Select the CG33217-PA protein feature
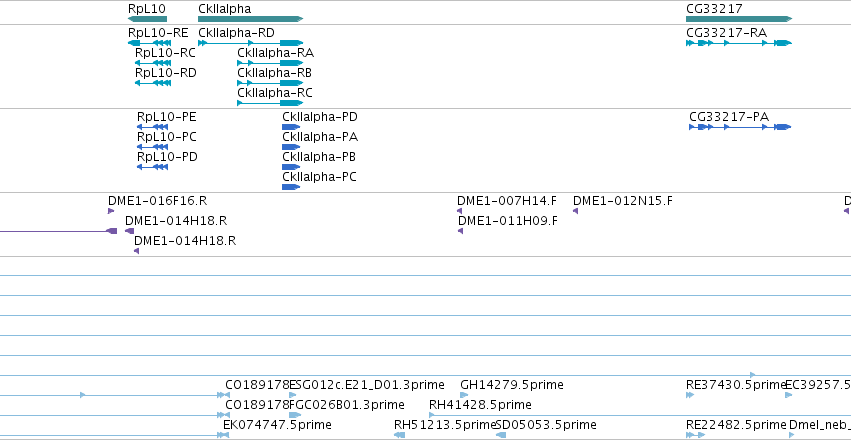Viewport: 851px width, 440px height. point(740,127)
